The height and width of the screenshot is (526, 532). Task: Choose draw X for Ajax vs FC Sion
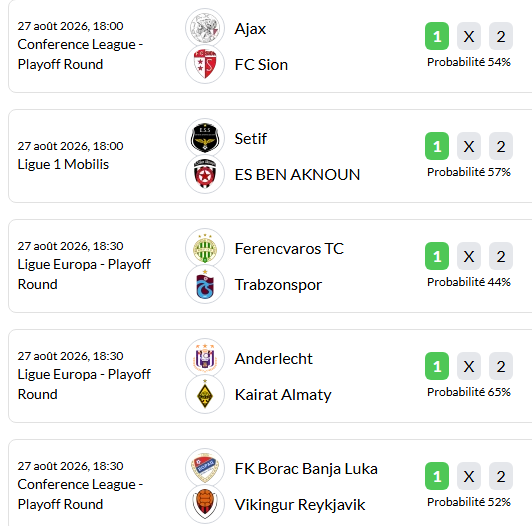pyautogui.click(x=469, y=36)
